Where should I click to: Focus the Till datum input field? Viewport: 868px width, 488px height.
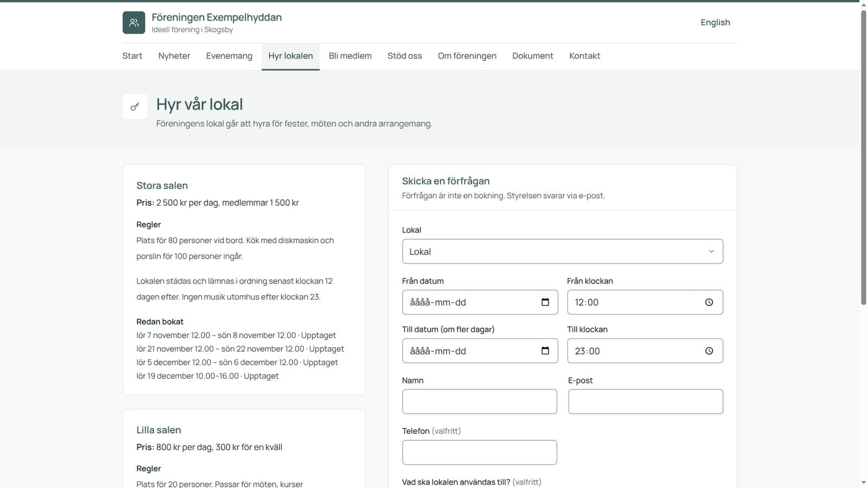pyautogui.click(x=480, y=351)
